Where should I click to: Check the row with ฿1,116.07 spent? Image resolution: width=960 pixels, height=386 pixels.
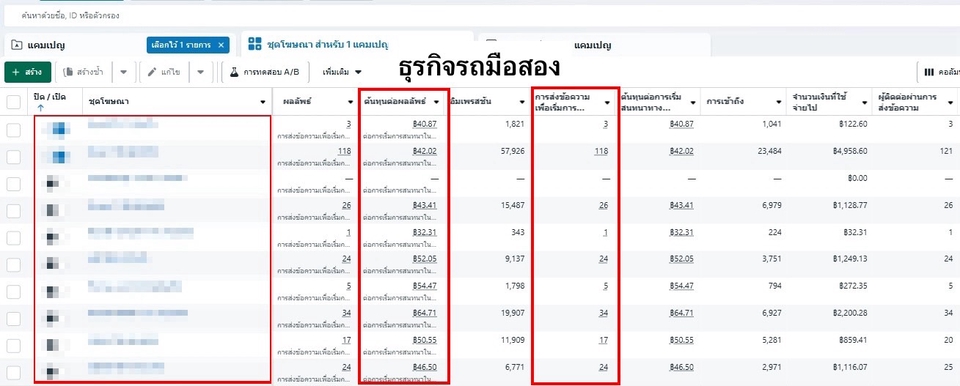[13, 373]
